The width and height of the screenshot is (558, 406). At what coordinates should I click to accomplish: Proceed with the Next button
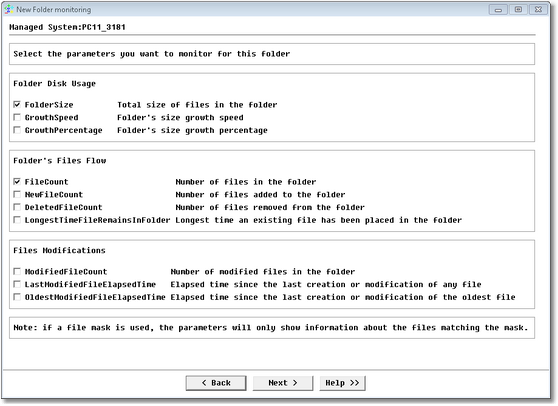(283, 383)
